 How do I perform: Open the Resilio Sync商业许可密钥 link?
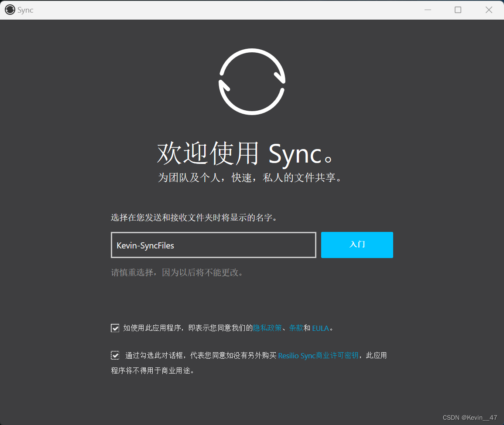point(318,356)
